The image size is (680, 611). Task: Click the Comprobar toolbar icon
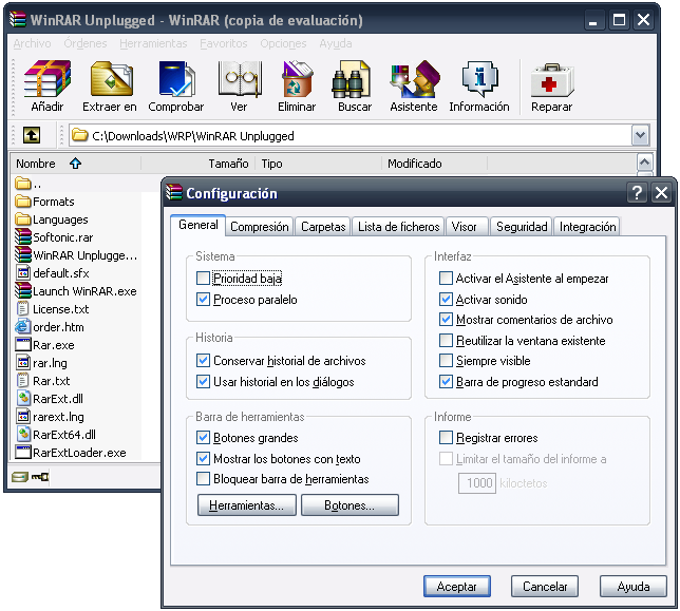tap(177, 79)
